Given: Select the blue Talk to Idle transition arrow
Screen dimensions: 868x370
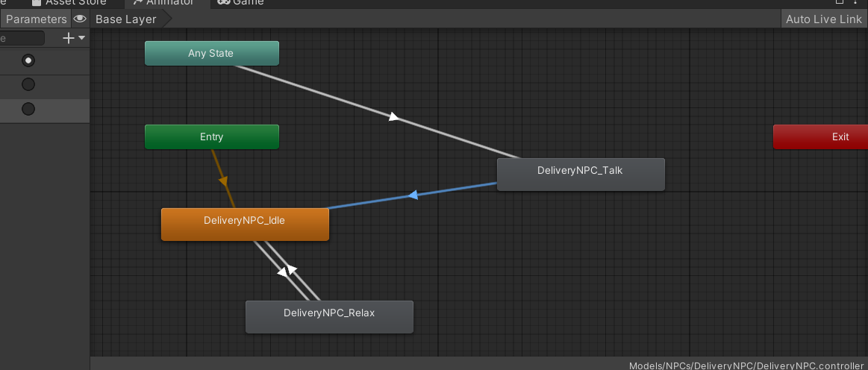Looking at the screenshot, I should (411, 195).
